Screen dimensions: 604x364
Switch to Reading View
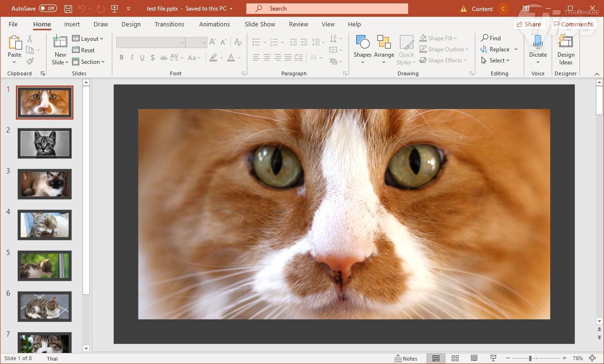point(474,358)
